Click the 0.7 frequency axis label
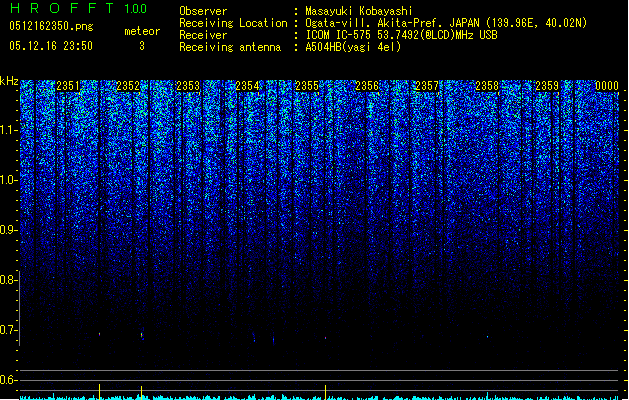Viewport: 629px width, 400px height. pos(9,330)
